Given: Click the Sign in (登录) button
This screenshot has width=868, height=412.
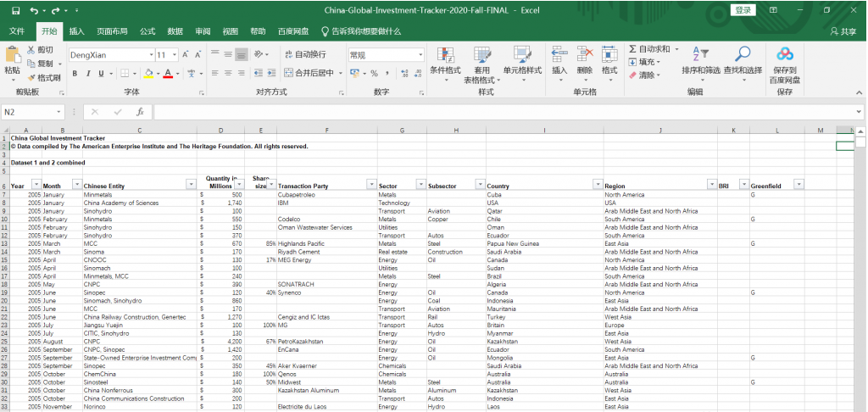Looking at the screenshot, I should [x=743, y=10].
